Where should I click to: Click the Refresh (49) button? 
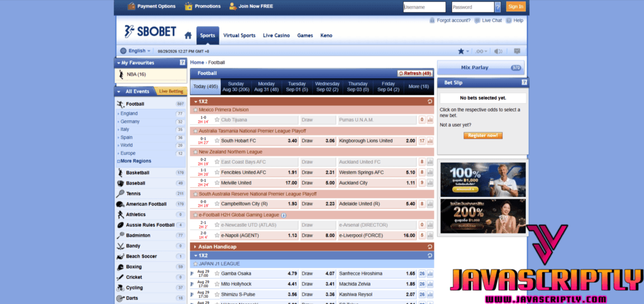pyautogui.click(x=415, y=74)
